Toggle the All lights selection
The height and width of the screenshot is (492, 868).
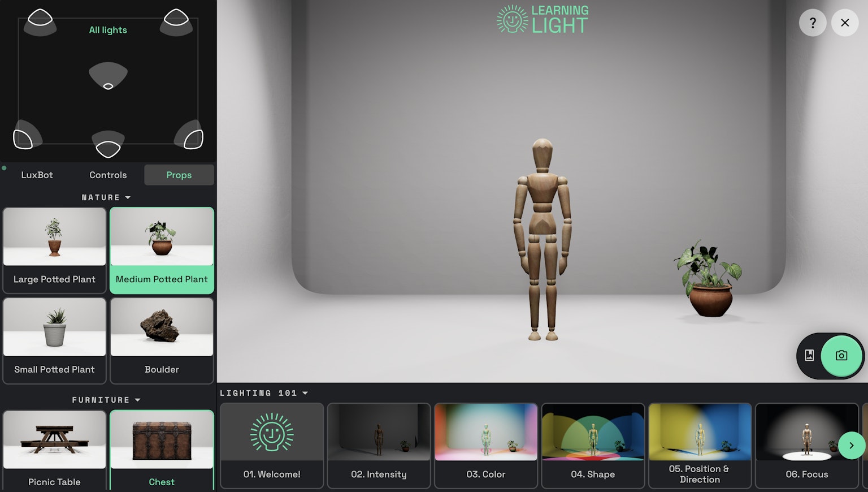(107, 30)
